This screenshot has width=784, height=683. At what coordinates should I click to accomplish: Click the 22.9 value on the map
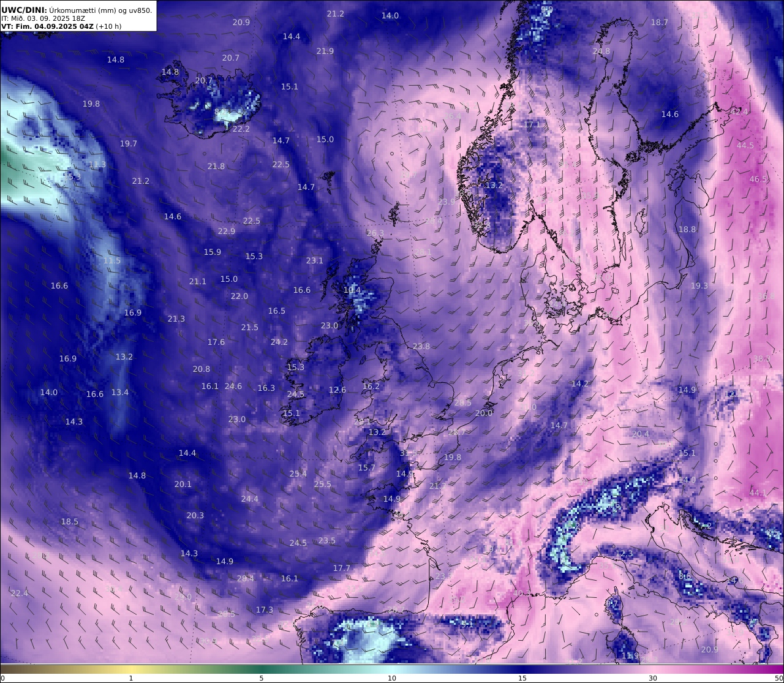point(227,232)
